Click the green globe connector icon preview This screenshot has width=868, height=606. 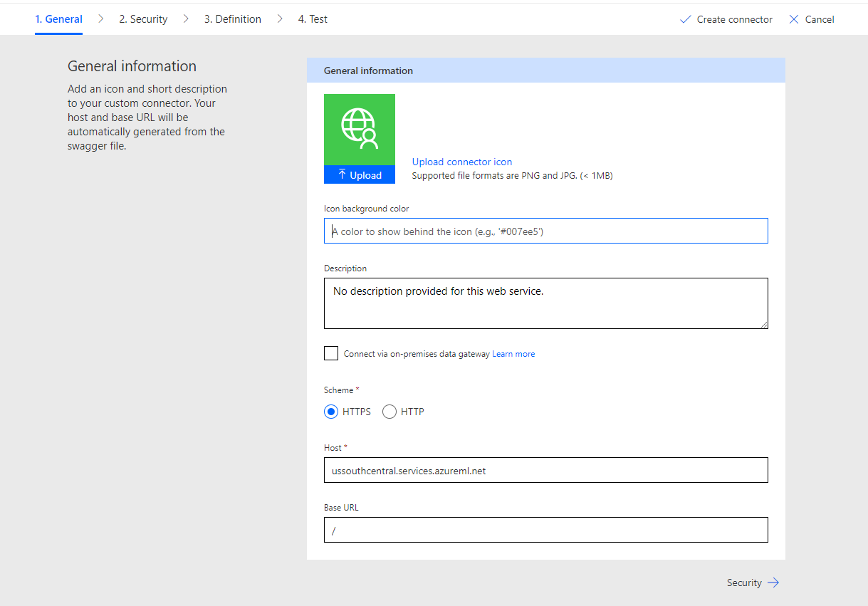coord(359,129)
